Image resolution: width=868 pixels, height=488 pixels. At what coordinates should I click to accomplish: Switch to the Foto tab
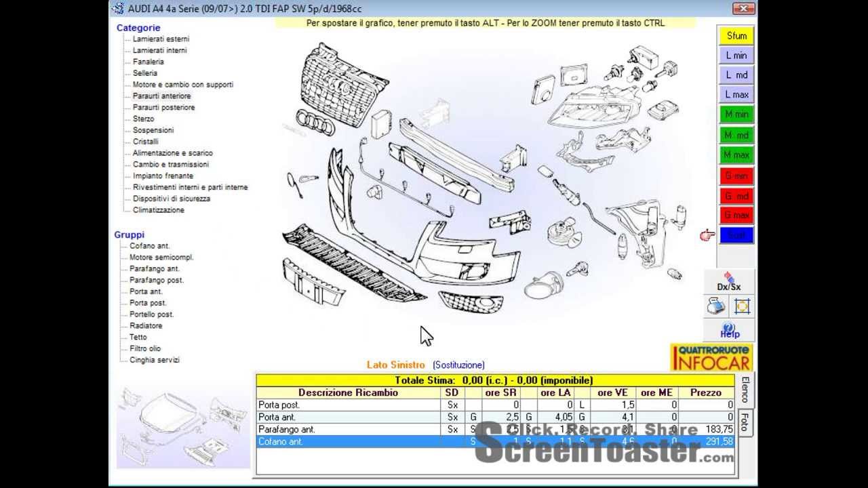[x=745, y=422]
